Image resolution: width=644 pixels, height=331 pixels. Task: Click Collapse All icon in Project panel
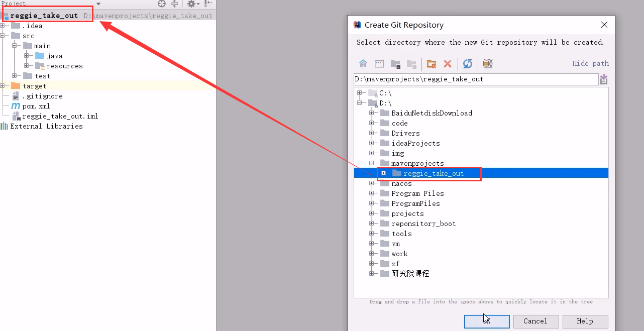click(x=174, y=4)
